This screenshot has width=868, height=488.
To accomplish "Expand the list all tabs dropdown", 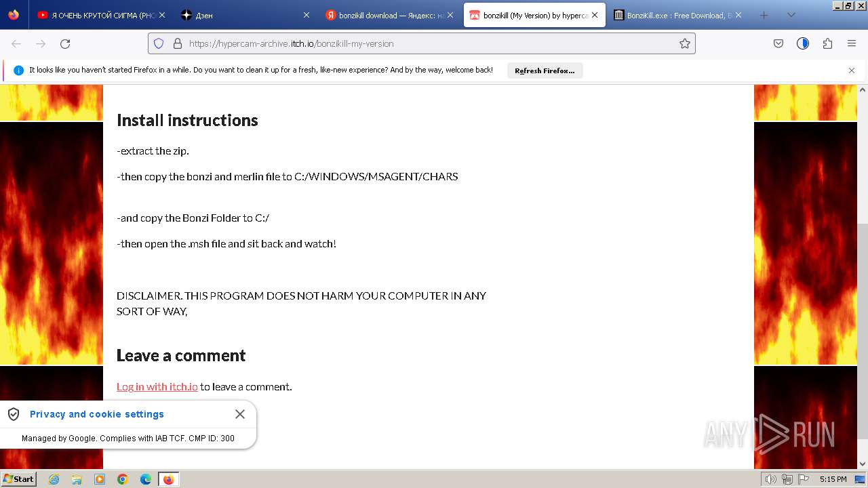I will coord(791,15).
